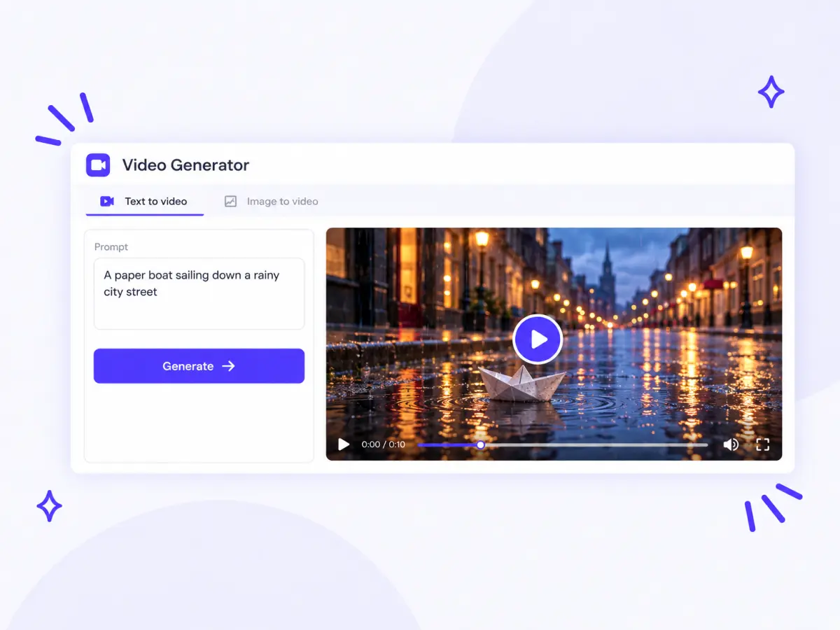Play video with the large center button
Viewport: 840px width, 630px height.
coord(538,339)
